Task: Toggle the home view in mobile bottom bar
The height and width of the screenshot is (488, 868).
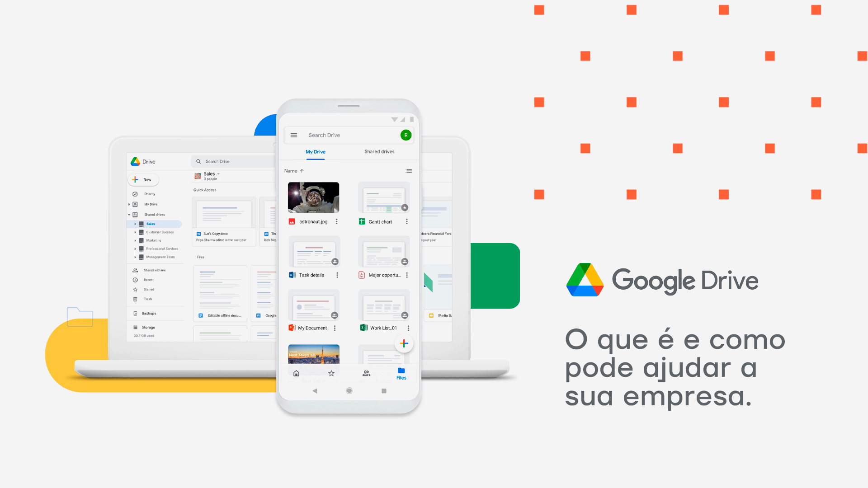Action: [296, 374]
